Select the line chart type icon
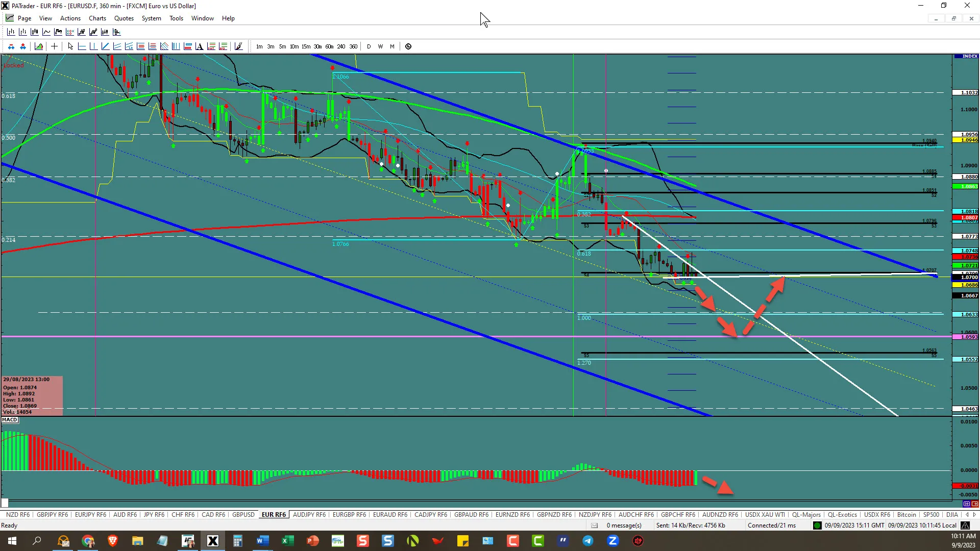 46,32
